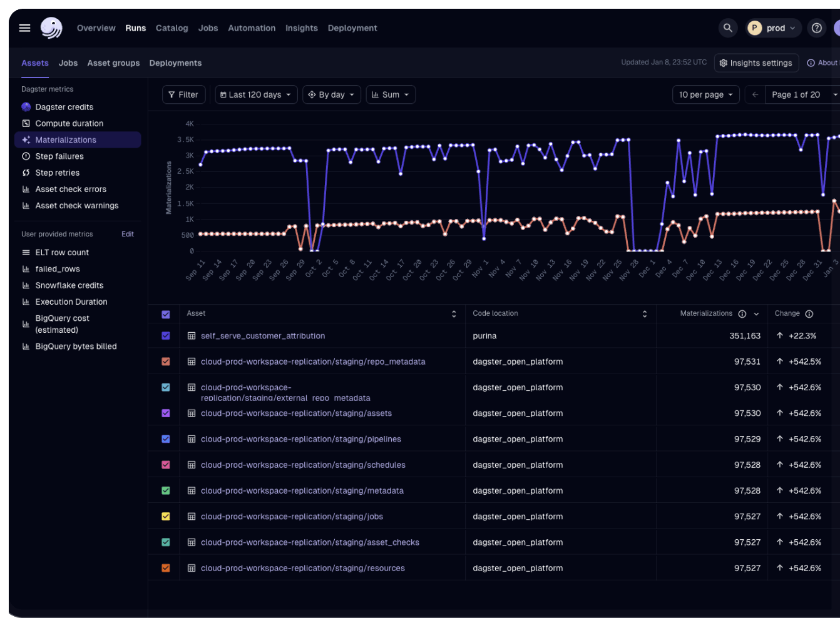Click the table icon for staging/resources
The width and height of the screenshot is (840, 618).
[x=192, y=568]
